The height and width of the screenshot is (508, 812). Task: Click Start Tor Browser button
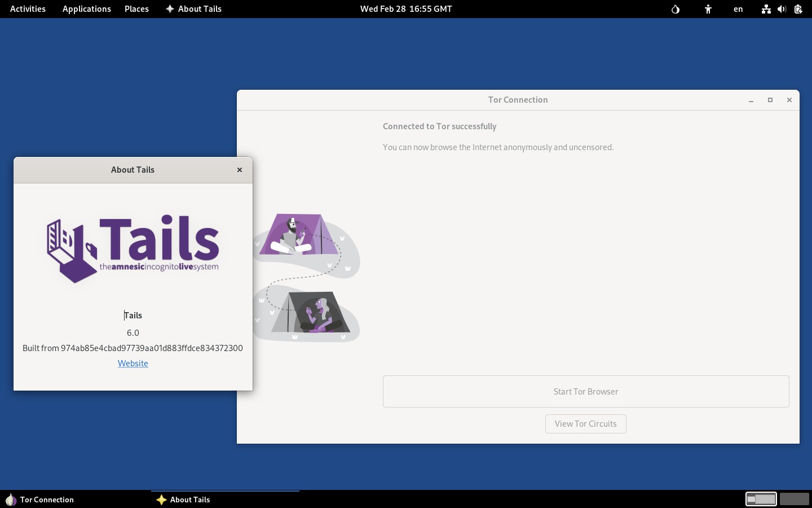tap(586, 392)
